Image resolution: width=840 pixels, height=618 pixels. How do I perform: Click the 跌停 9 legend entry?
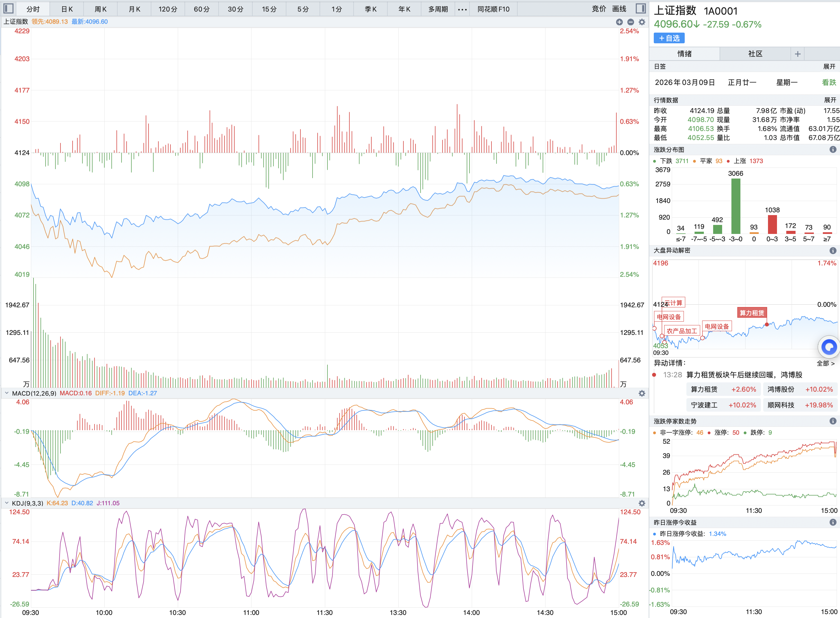pos(758,433)
